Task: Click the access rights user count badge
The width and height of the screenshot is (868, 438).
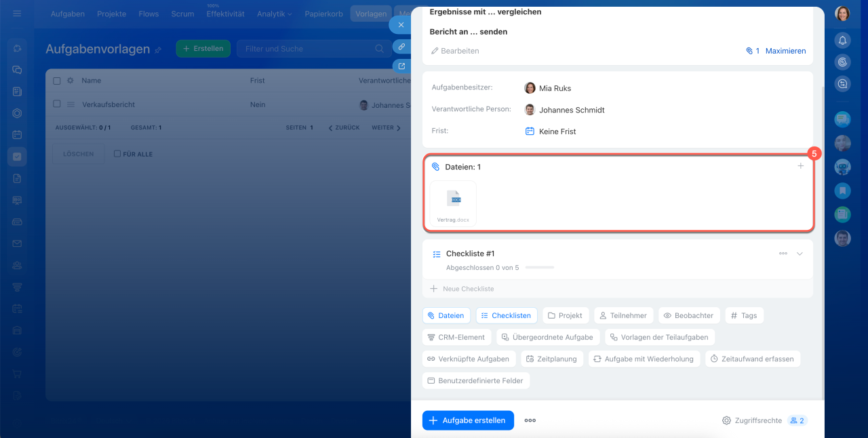Action: pos(797,420)
